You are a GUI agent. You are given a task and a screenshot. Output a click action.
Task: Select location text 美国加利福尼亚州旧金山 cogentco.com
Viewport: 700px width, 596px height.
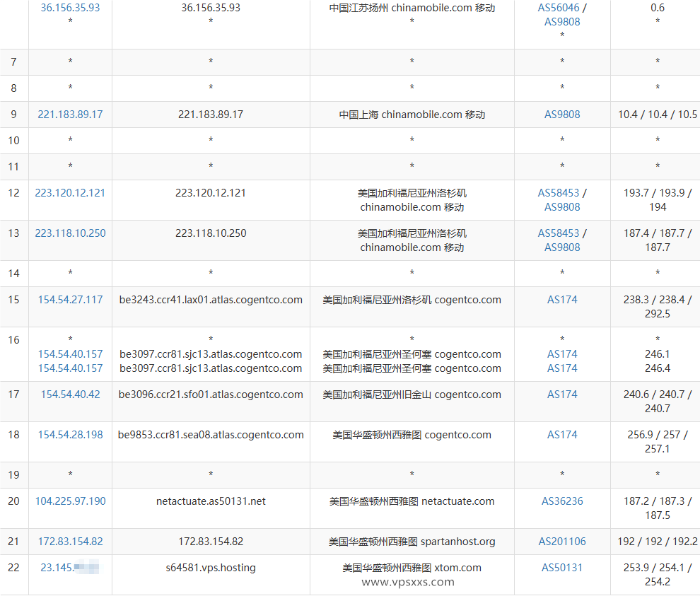(412, 395)
